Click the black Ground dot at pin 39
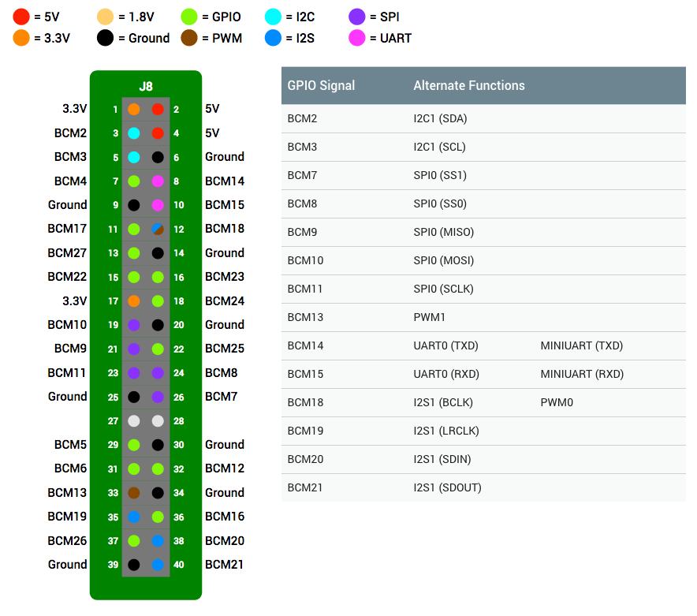697x616 pixels. pyautogui.click(x=134, y=565)
